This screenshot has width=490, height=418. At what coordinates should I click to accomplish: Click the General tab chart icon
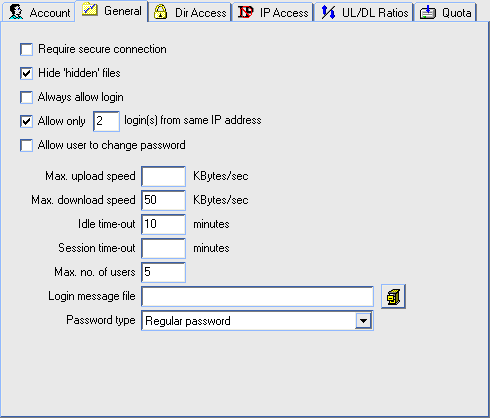tap(90, 9)
